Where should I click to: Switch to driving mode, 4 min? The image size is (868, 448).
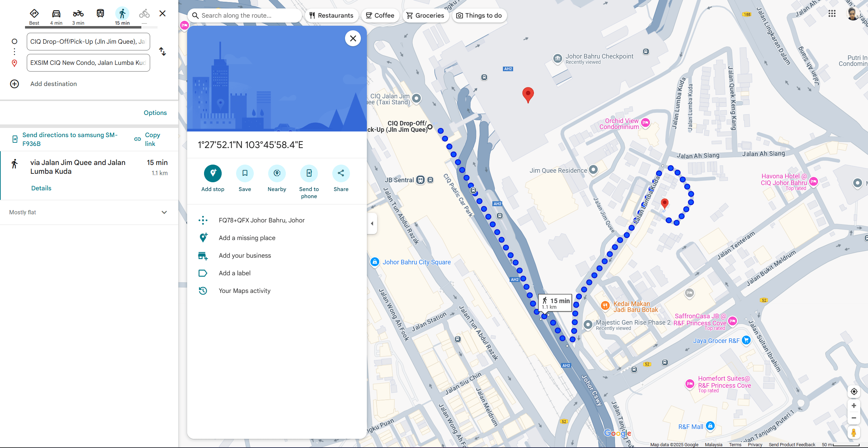56,17
